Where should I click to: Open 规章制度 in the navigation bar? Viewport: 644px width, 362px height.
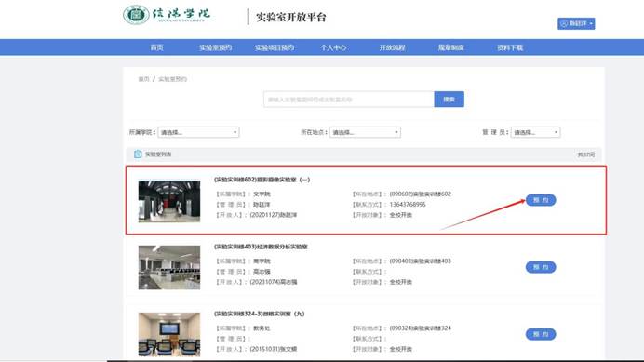coord(451,47)
